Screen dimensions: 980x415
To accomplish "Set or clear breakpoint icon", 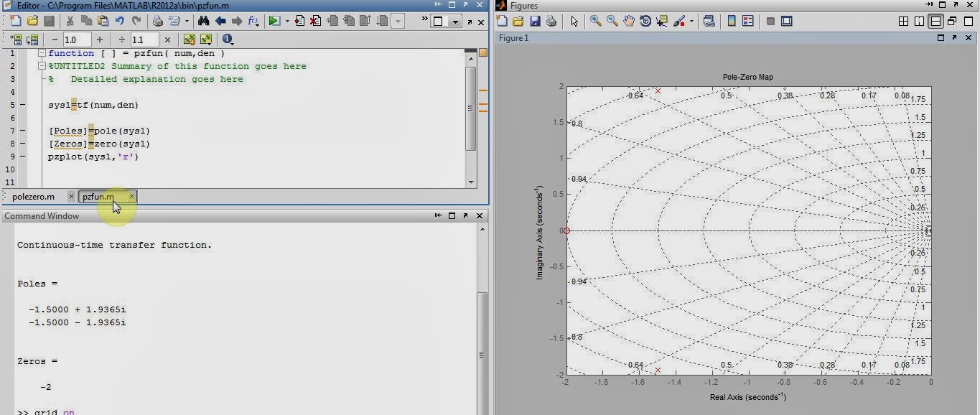I will point(299,21).
